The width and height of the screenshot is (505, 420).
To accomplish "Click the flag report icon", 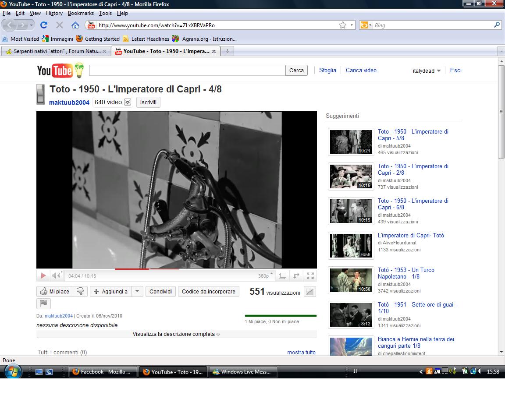I will [44, 303].
